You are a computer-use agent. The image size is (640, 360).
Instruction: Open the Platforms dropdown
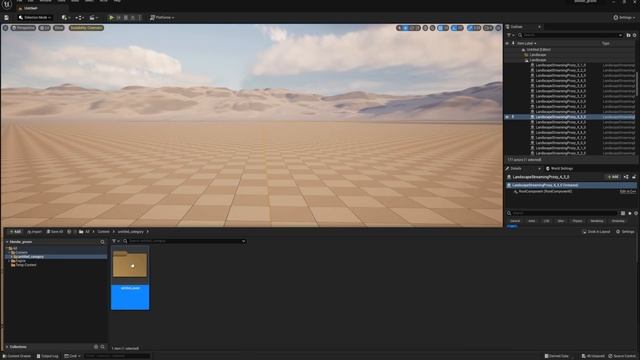pos(162,18)
